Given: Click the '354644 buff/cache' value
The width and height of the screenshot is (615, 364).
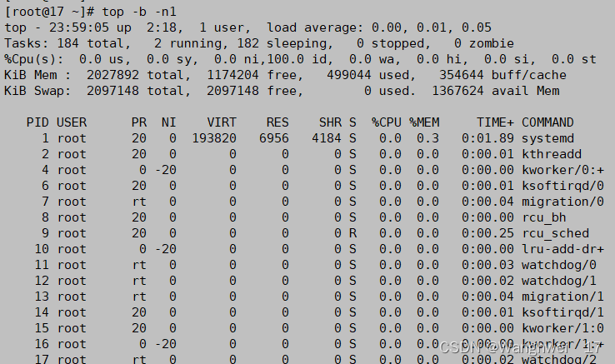Looking at the screenshot, I should 502,75.
